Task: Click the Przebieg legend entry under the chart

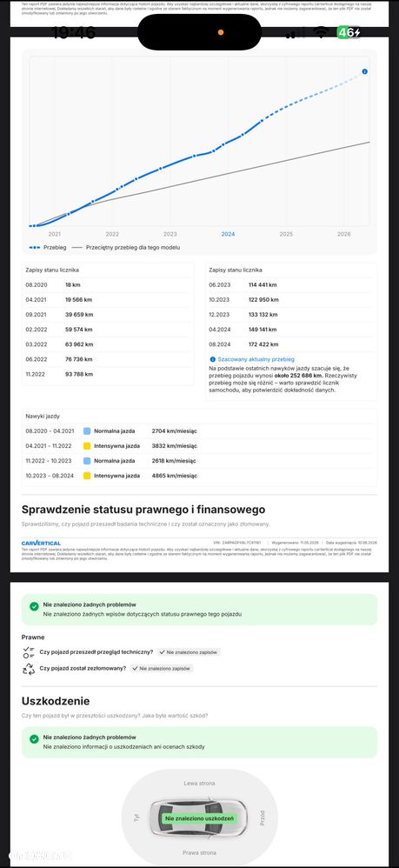Action: tap(47, 248)
